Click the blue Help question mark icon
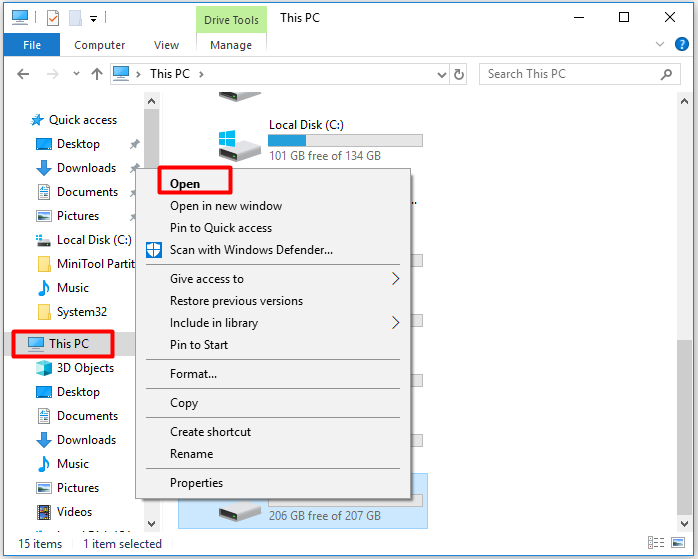This screenshot has height=559, width=698. (x=682, y=44)
